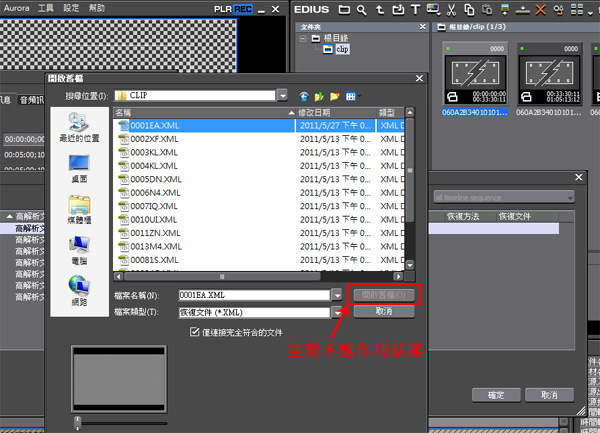Viewport: 600px width, 433px height.
Task: Open the View Menu icon in file dialog
Action: coord(351,96)
